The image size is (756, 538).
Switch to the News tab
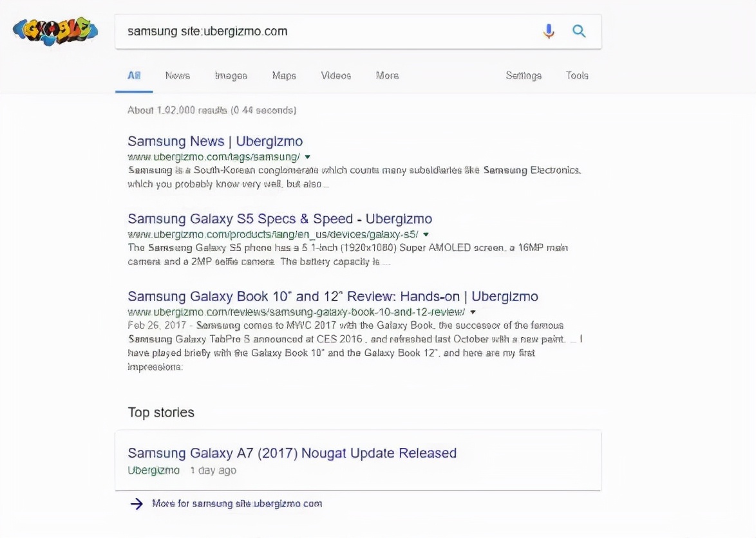point(178,76)
